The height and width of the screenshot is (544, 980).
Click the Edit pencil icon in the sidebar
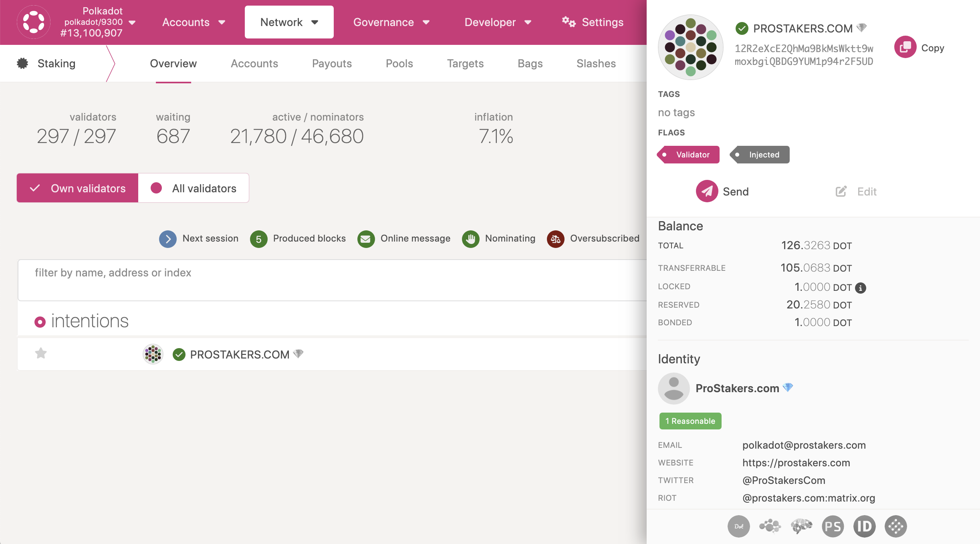point(841,191)
